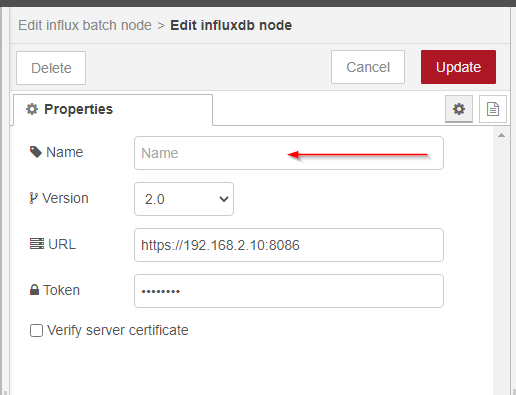The image size is (516, 395).
Task: Click the tag icon beside Name
Action: 36,152
